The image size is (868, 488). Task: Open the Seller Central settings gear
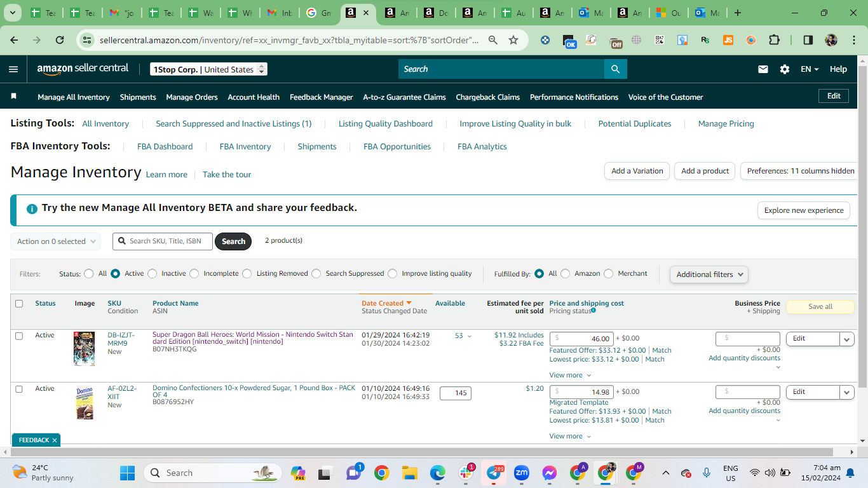(x=785, y=69)
